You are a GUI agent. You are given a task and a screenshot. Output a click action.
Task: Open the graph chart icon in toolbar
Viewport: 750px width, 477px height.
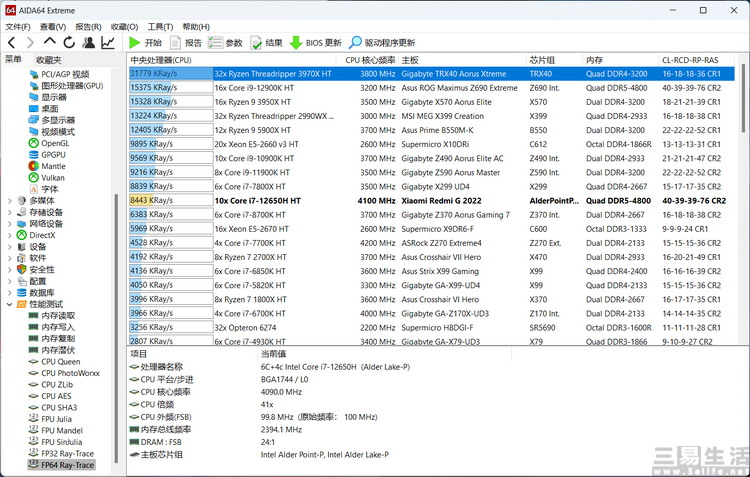108,43
